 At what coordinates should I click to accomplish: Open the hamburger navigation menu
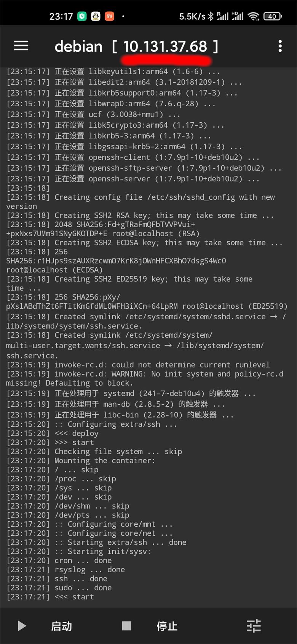(x=21, y=46)
